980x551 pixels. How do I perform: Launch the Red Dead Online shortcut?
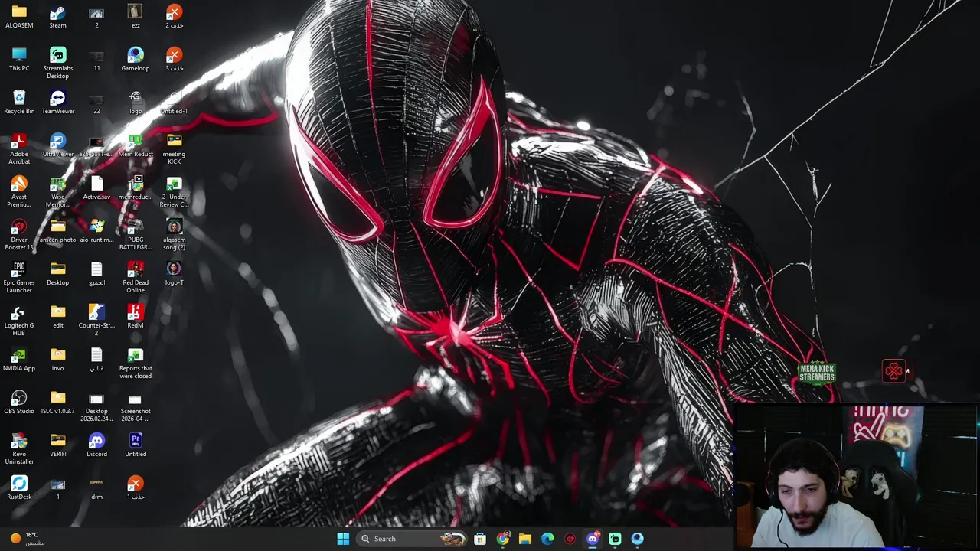136,277
